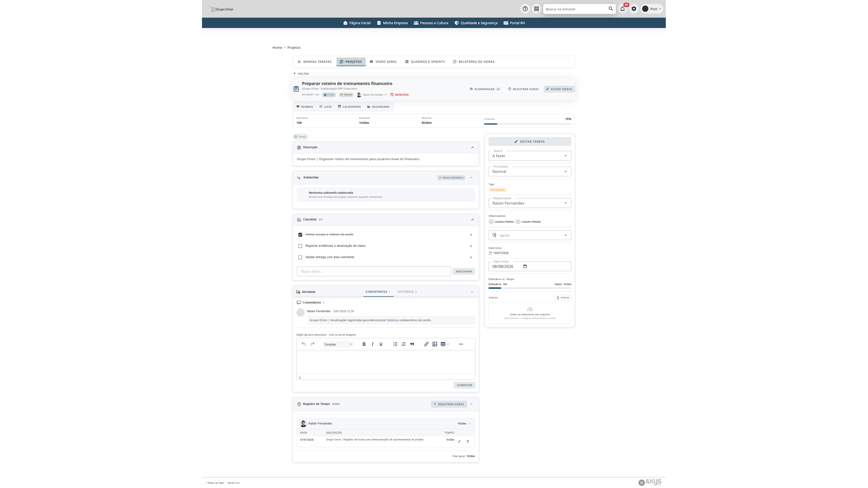
Task: Insert a numbered list
Action: 403,344
